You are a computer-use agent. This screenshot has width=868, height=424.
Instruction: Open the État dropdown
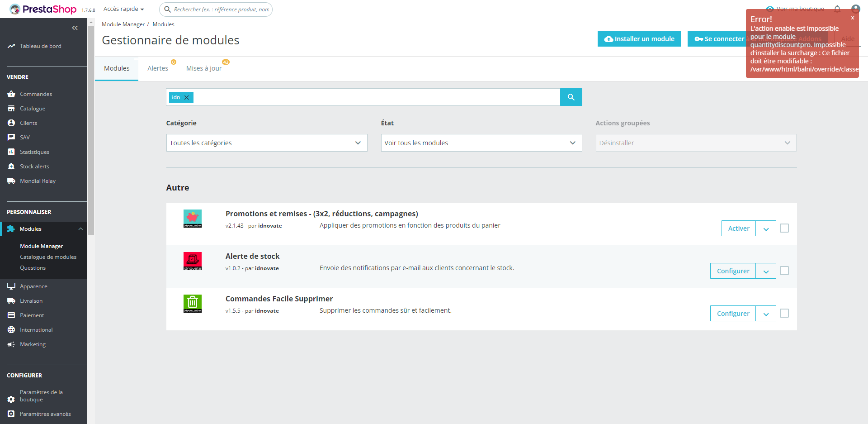(x=481, y=143)
